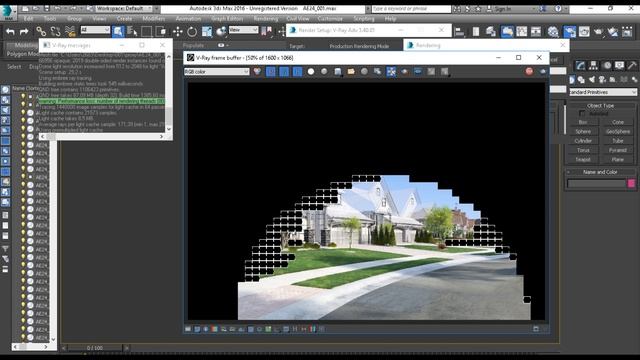
Task: Create a Cylinder primitive
Action: click(x=583, y=141)
